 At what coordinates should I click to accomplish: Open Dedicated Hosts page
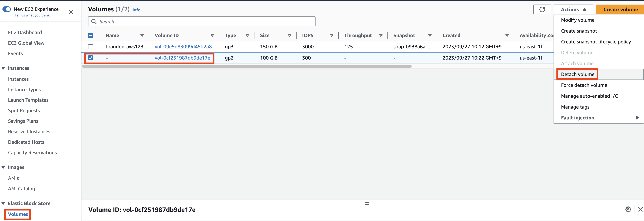click(26, 142)
